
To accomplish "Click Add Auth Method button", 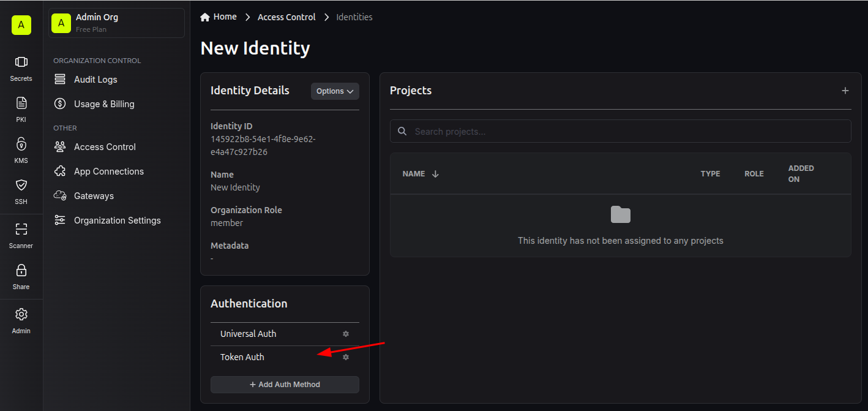I will click(x=285, y=385).
